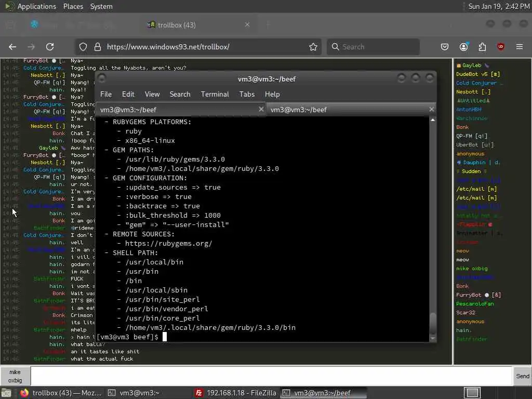Select PescaroloFan in user list

point(475,303)
